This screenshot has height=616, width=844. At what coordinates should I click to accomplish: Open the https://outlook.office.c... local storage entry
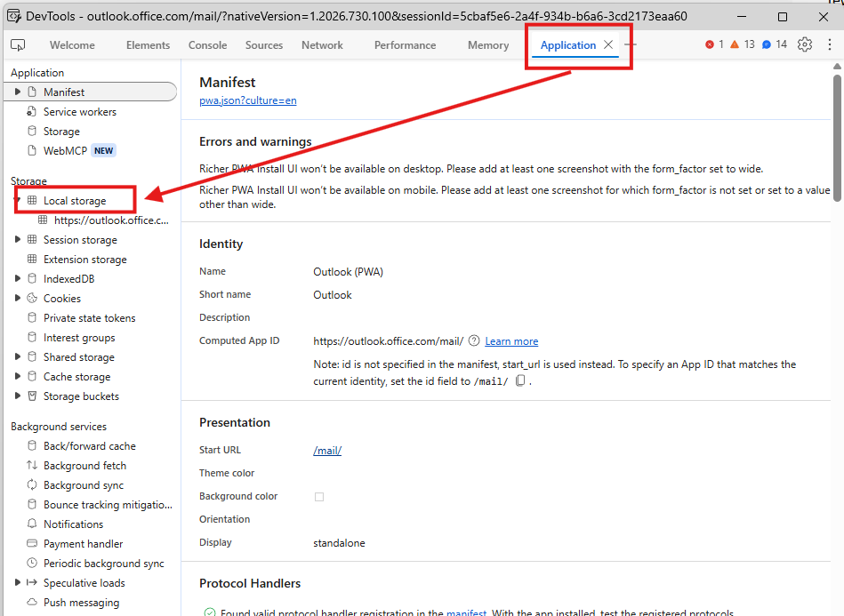pyautogui.click(x=111, y=220)
